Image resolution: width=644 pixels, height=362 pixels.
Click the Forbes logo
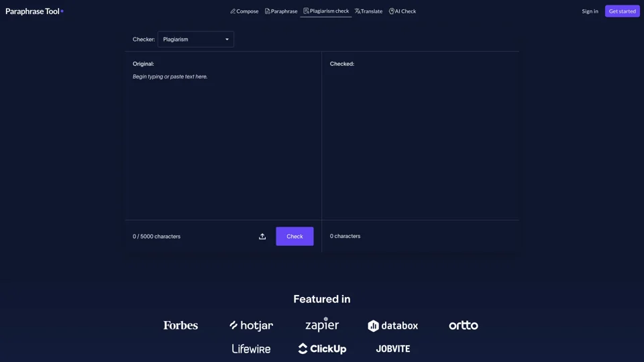click(180, 326)
